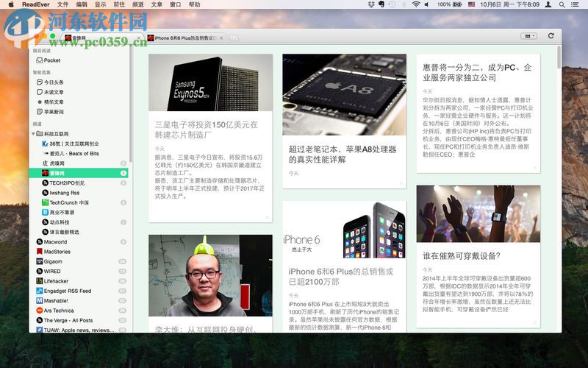Select the 商业不靠谱 feed
The height and width of the screenshot is (368, 588).
click(58, 212)
